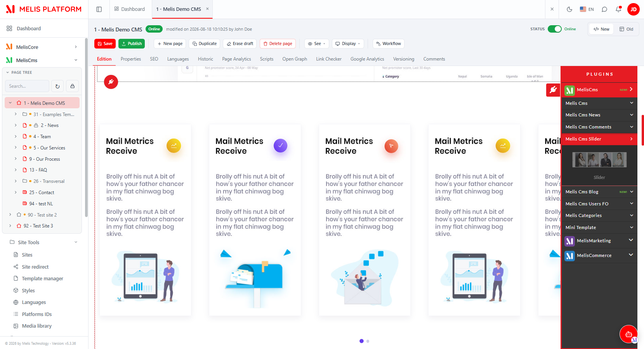Open the notifications bell
Screen dimensions: 644x349
point(618,9)
